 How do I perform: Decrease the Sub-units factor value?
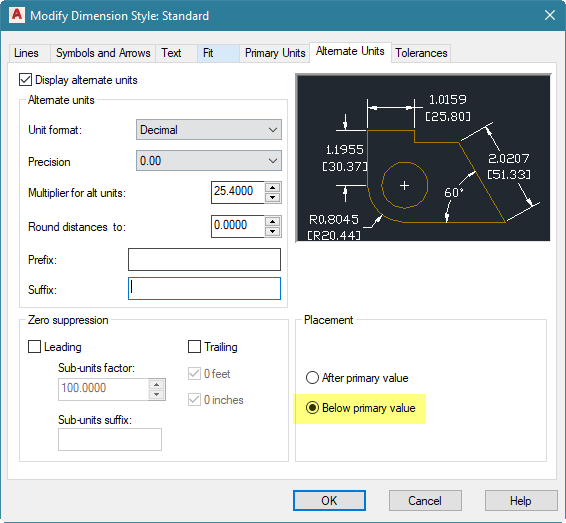tap(157, 394)
